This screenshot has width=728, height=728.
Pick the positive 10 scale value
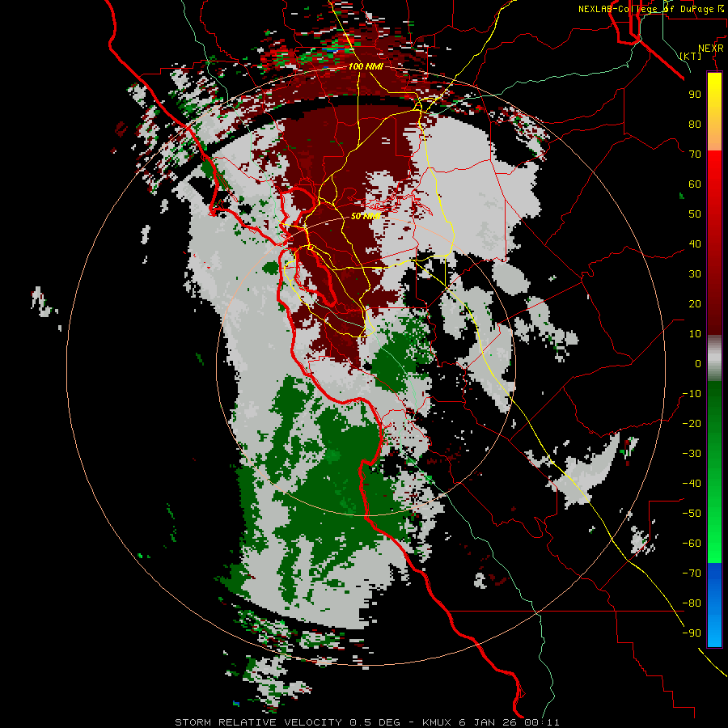pyautogui.click(x=695, y=334)
